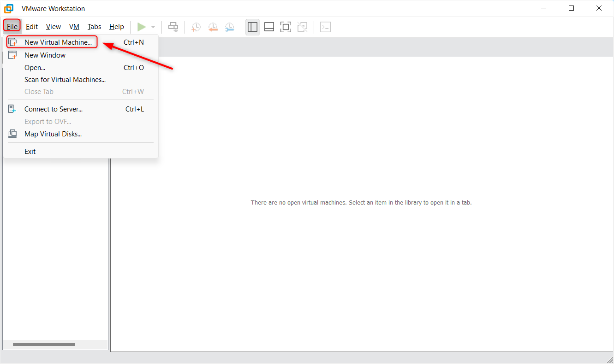This screenshot has width=614, height=364.
Task: Click the Map Virtual Disks menu icon
Action: [x=12, y=134]
